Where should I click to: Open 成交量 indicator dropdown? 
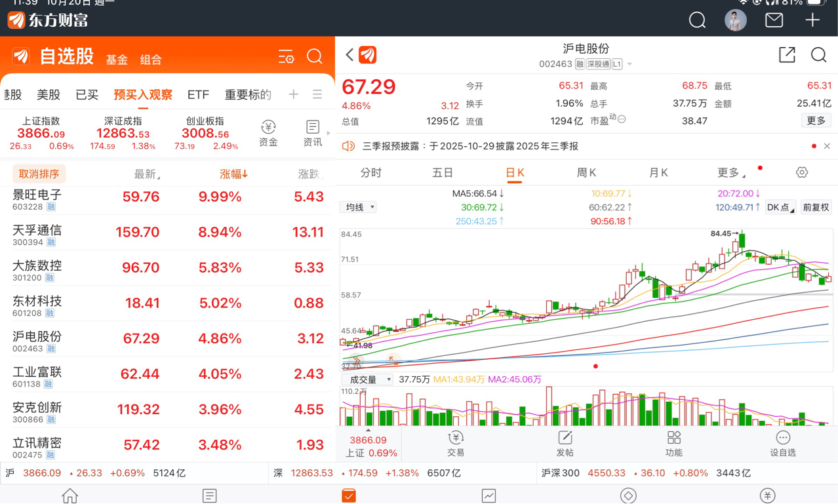click(367, 379)
